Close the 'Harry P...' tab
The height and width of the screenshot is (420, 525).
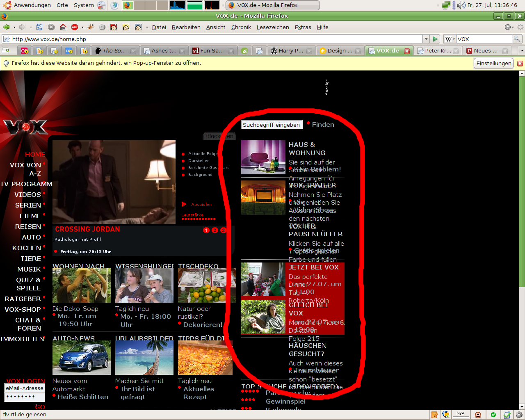[309, 51]
